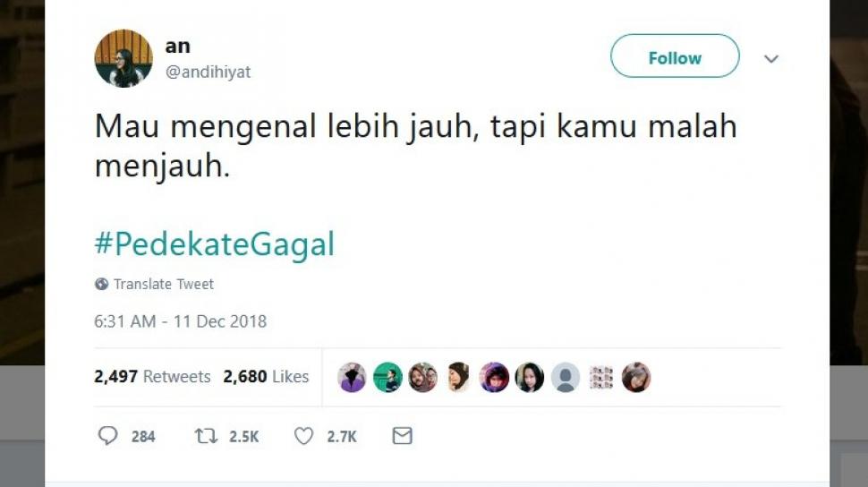Send tweet via the envelope message icon
The height and width of the screenshot is (487, 868).
[x=403, y=436]
